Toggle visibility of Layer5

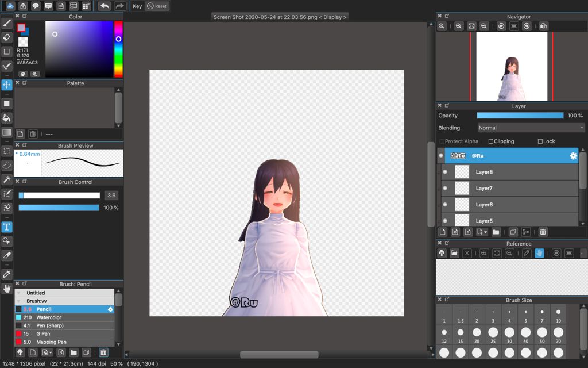445,221
